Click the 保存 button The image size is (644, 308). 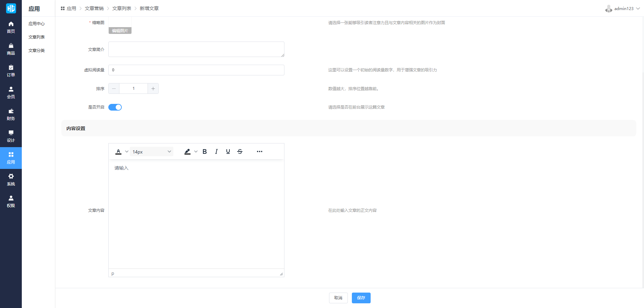[361, 298]
